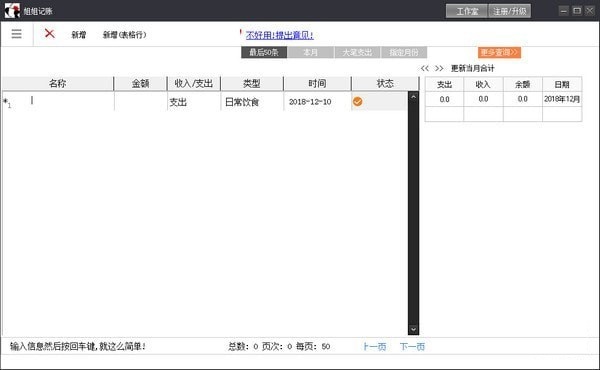Screen dimensions: 600x370
Task: Click the app logo icon in title bar
Action: click(12, 10)
